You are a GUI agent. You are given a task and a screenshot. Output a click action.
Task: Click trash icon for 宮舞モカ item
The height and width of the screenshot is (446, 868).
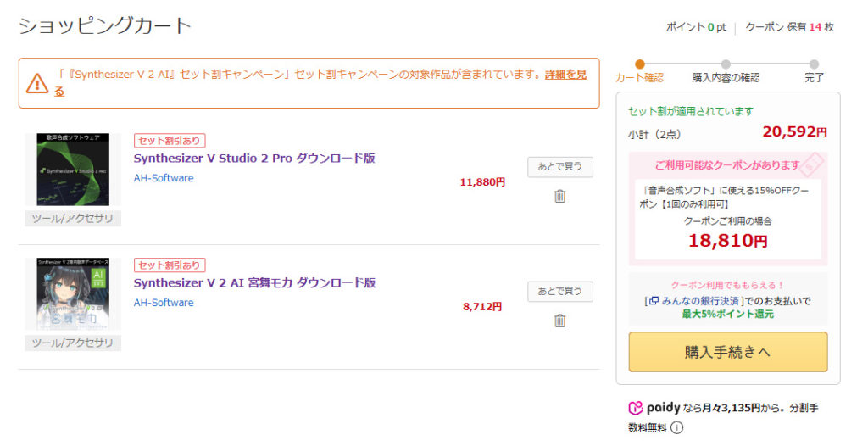[x=559, y=321]
